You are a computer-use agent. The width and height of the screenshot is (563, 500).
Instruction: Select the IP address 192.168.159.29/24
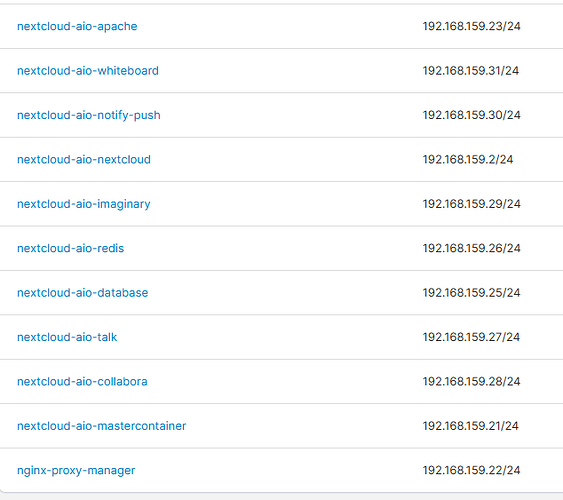(x=471, y=204)
